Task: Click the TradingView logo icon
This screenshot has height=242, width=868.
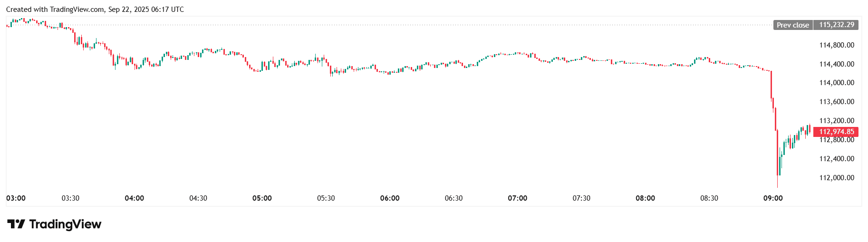Action: [x=16, y=224]
